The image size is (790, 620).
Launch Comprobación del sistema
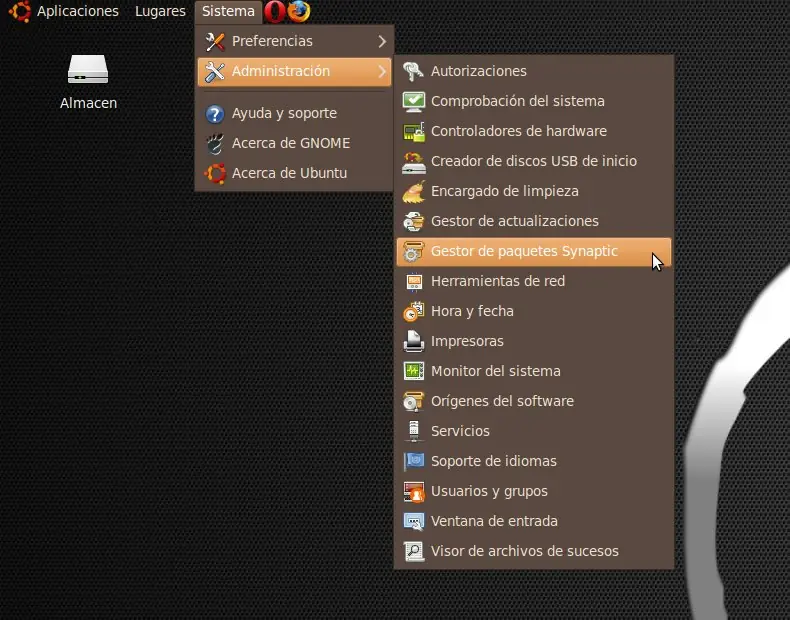[x=534, y=101]
